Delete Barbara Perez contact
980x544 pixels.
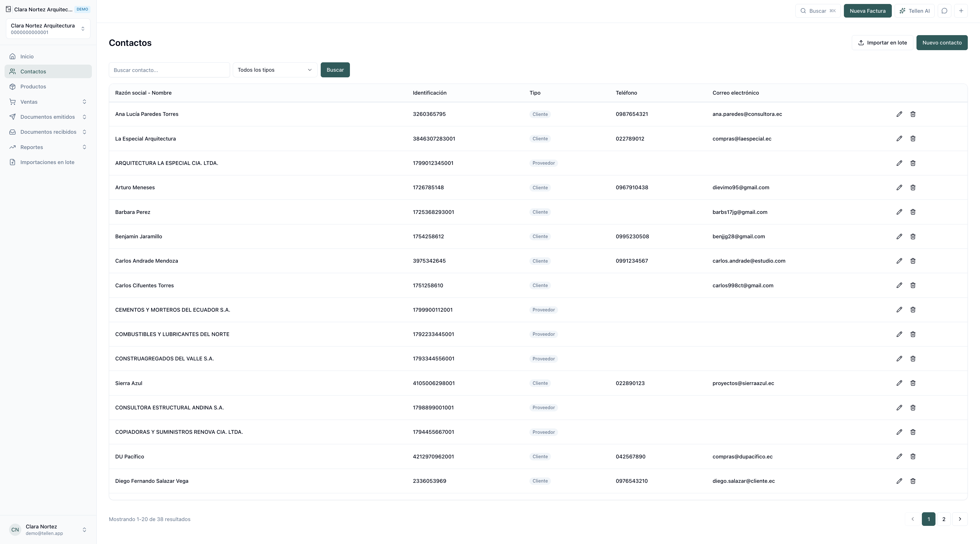pyautogui.click(x=913, y=212)
